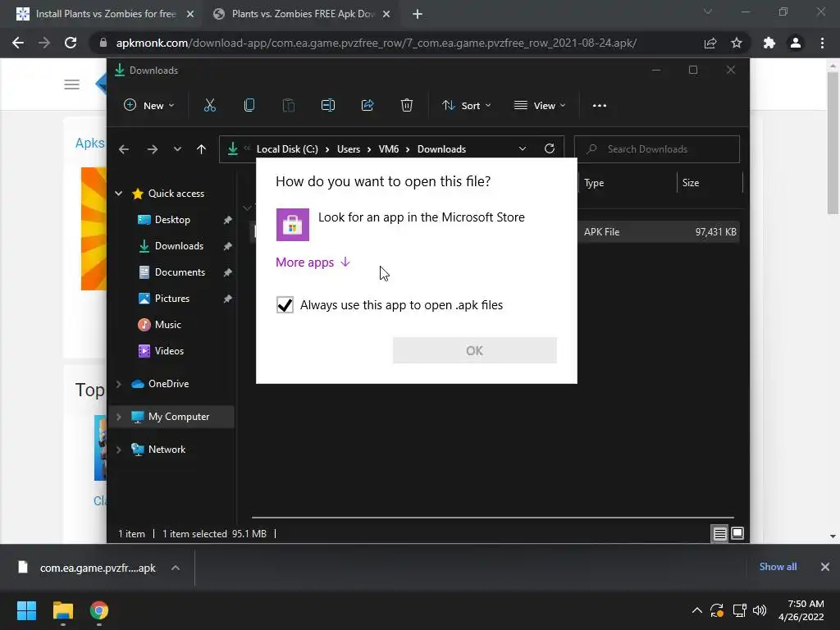840x630 pixels.
Task: Go back in Chrome browser
Action: click(x=18, y=43)
